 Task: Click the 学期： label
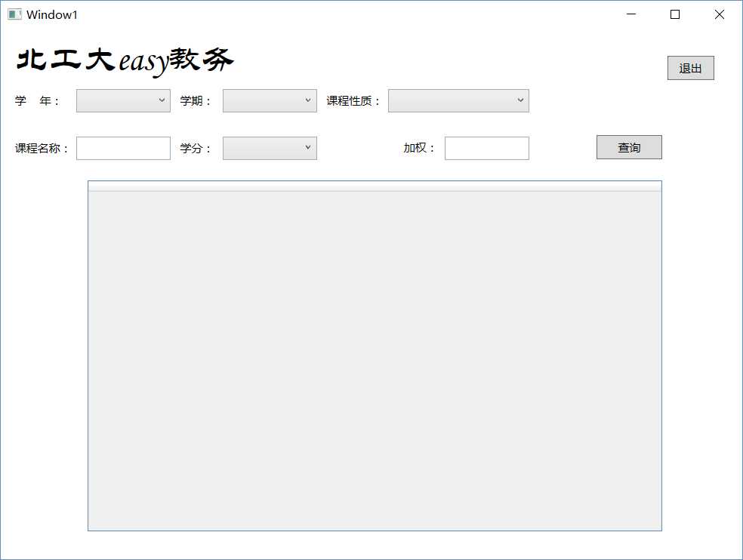196,101
